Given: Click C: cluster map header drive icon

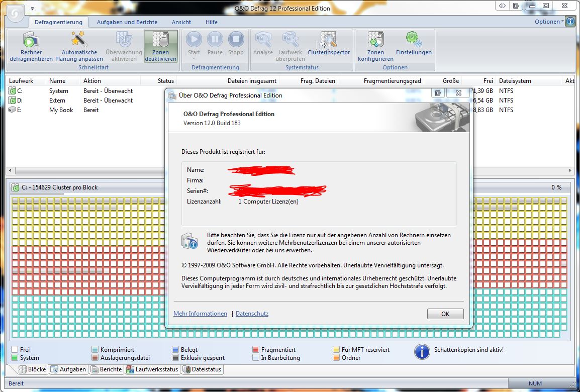Looking at the screenshot, I should 16,187.
